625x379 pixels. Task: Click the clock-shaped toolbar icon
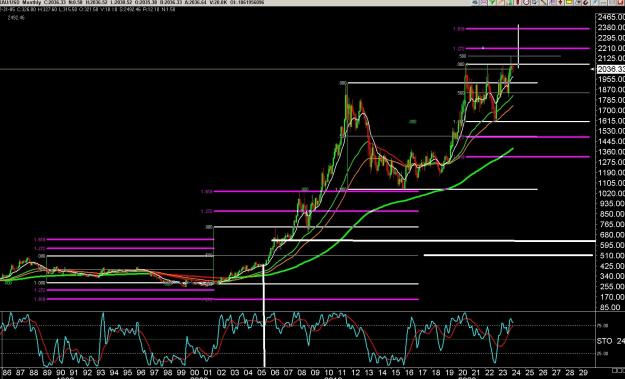[526, 2]
